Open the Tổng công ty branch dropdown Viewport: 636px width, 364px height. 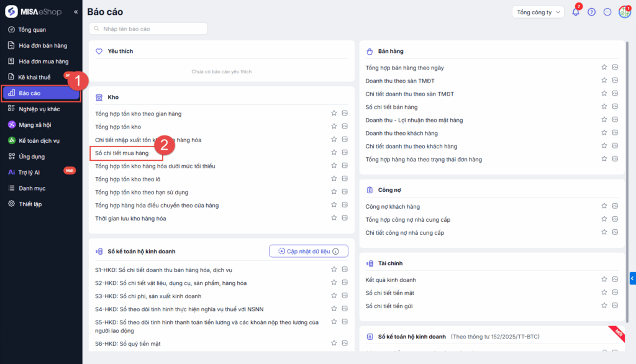tap(538, 12)
